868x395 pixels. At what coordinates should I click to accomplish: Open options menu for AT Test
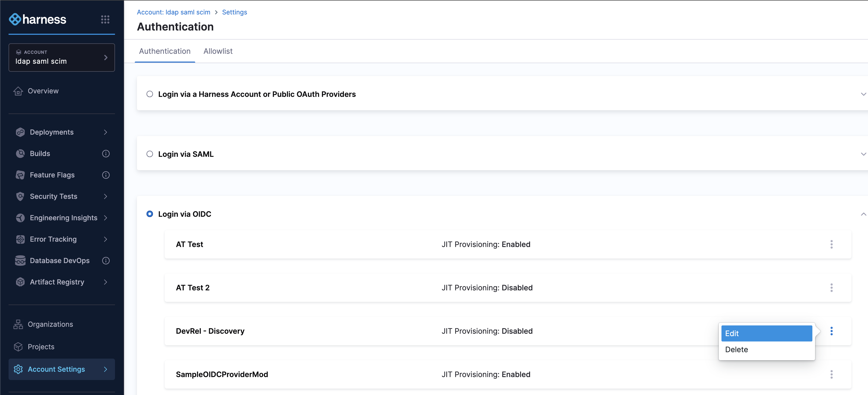click(831, 244)
